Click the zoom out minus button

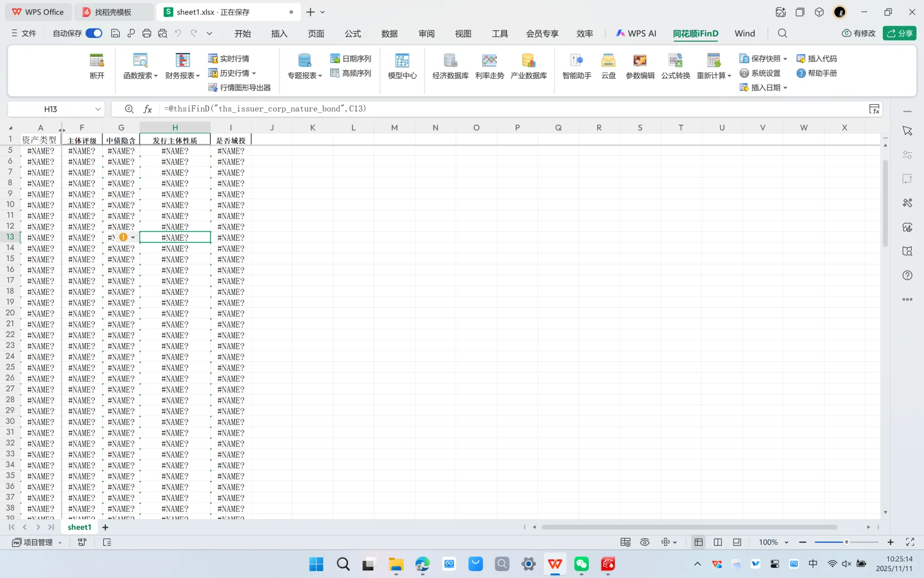[x=803, y=542]
